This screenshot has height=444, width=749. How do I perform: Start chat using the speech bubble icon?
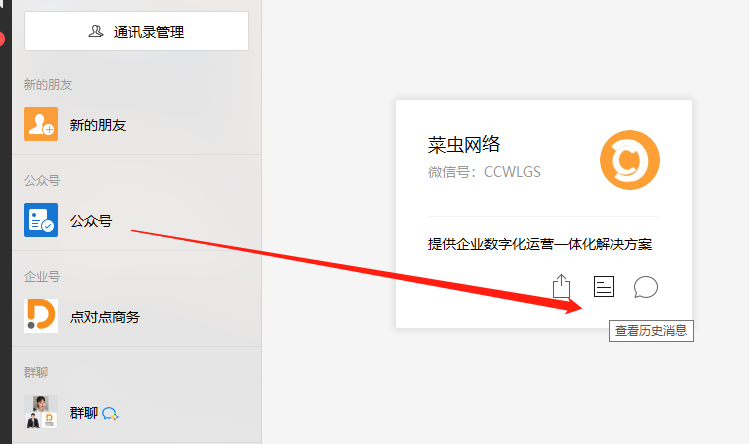pos(646,287)
